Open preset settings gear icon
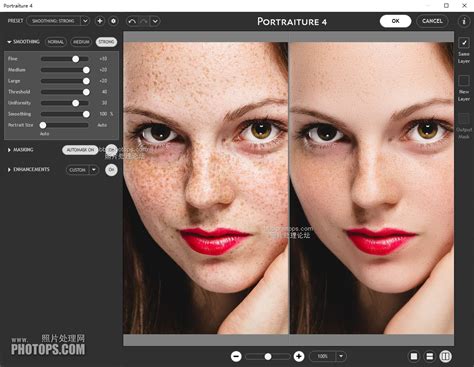 point(113,21)
